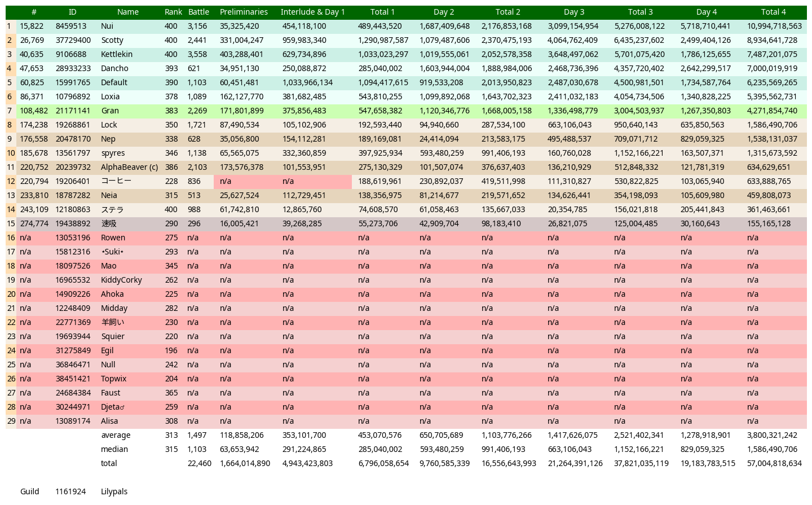812x505 pixels.
Task: Select the "Total 1" column header
Action: tap(383, 12)
